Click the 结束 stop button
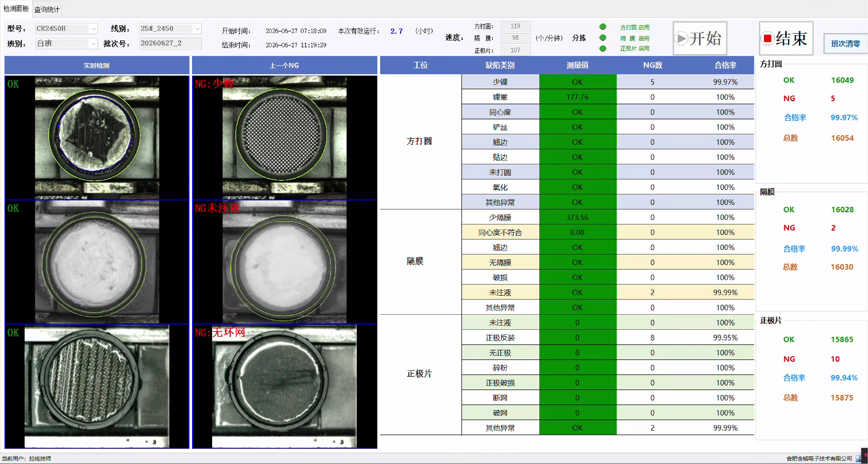This screenshot has height=464, width=868. [786, 39]
